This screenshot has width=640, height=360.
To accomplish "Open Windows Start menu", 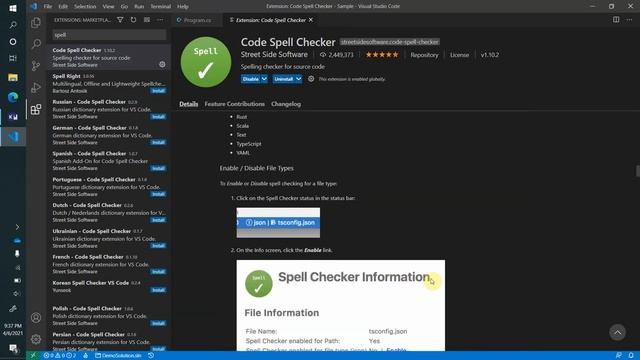I will pos(13,8).
